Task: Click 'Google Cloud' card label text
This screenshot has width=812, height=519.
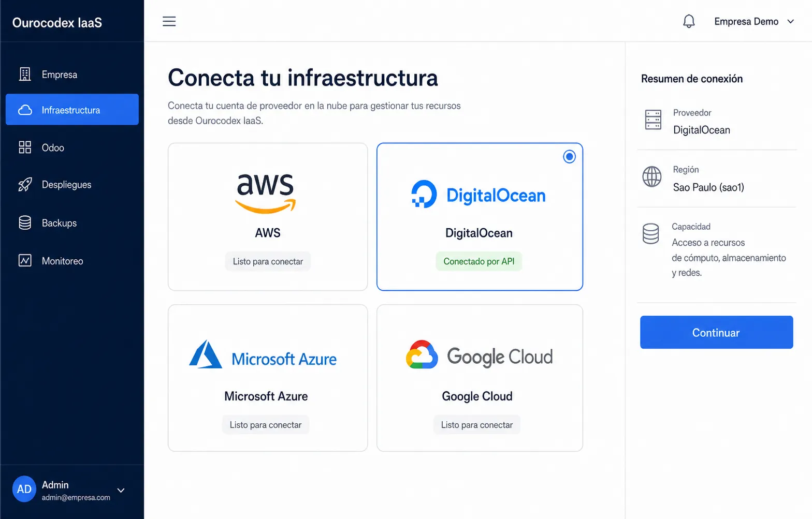Action: pos(477,396)
